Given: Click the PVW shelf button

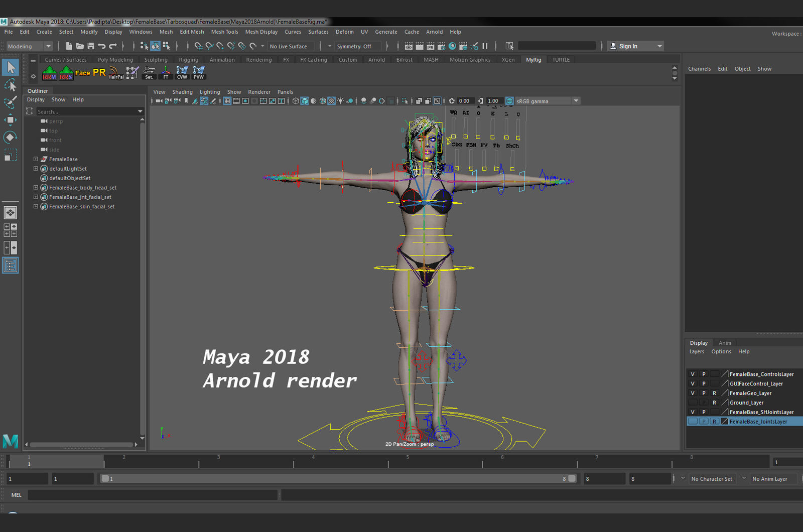Looking at the screenshot, I should [199, 73].
